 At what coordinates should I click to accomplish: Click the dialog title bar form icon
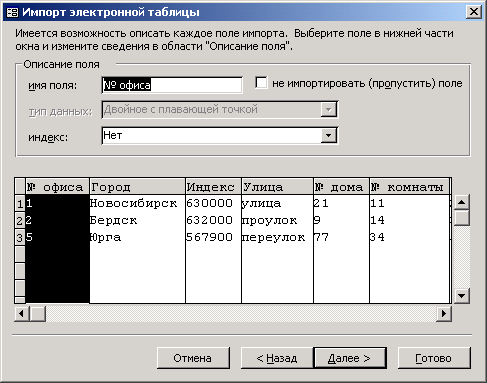12,12
